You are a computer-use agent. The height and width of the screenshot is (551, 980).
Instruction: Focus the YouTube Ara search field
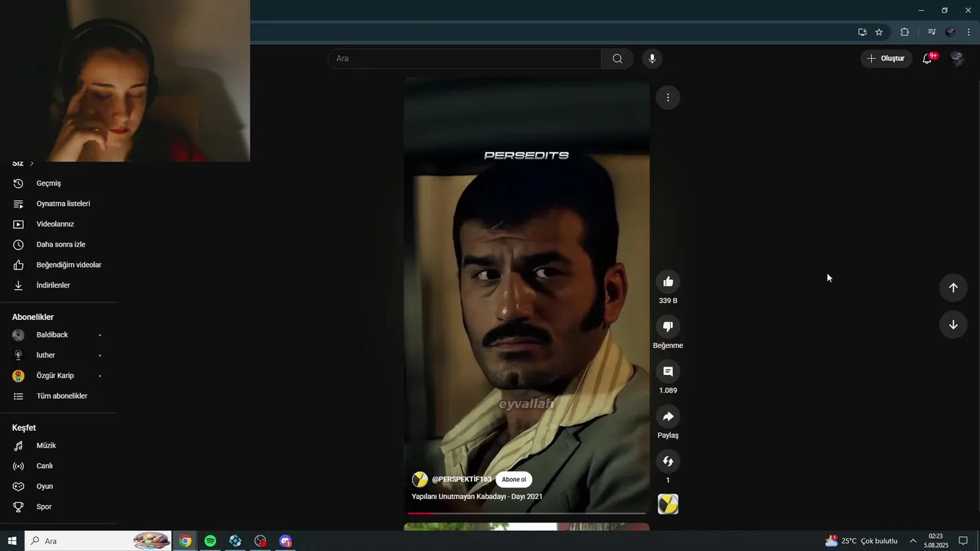(465, 58)
